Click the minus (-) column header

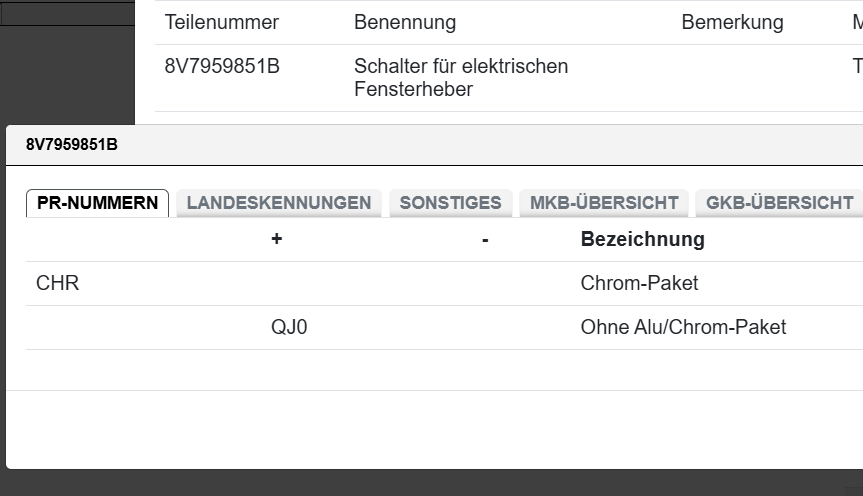click(x=485, y=240)
